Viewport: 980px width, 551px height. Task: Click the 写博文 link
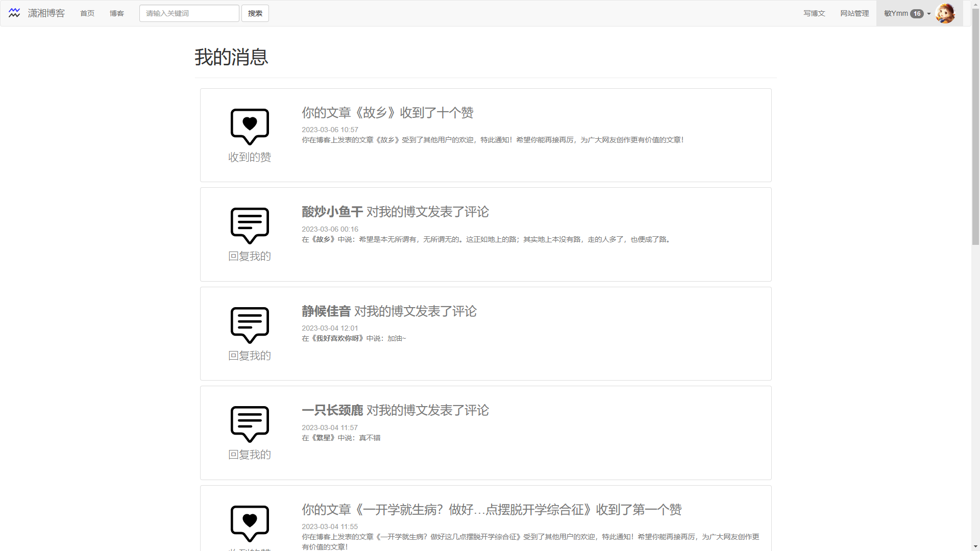coord(814,13)
